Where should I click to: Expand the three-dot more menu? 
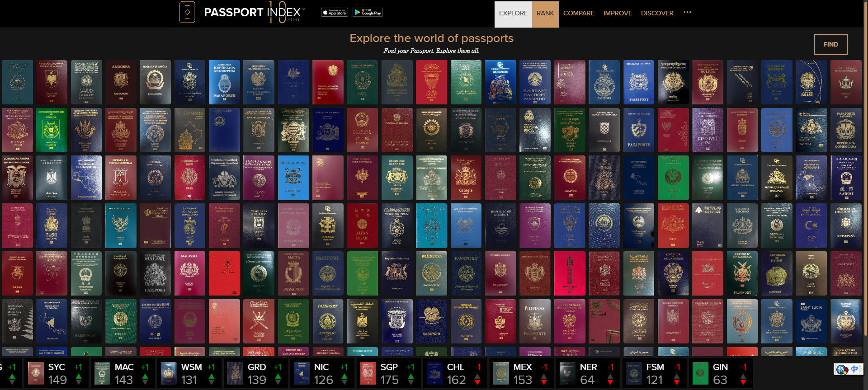pos(687,13)
